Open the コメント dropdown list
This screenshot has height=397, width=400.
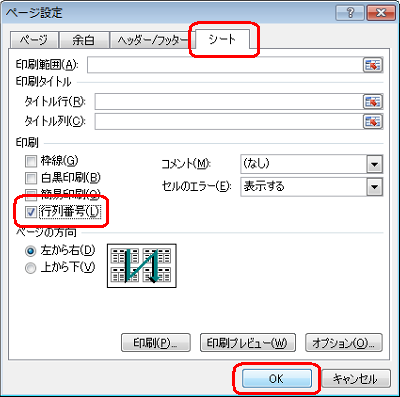point(375,164)
